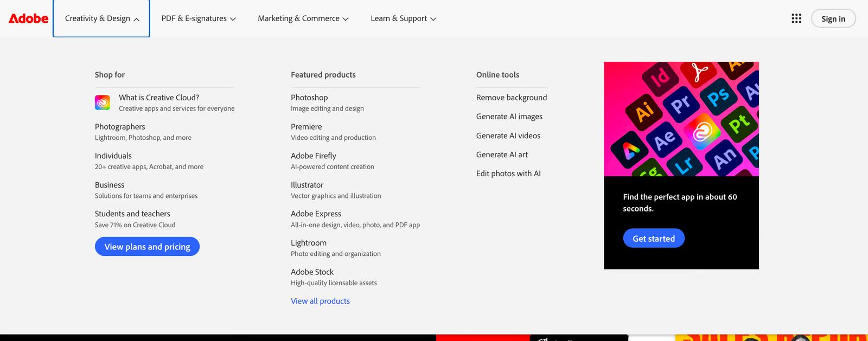Open Edit photos with AI tool
Image resolution: width=868 pixels, height=341 pixels.
point(508,173)
